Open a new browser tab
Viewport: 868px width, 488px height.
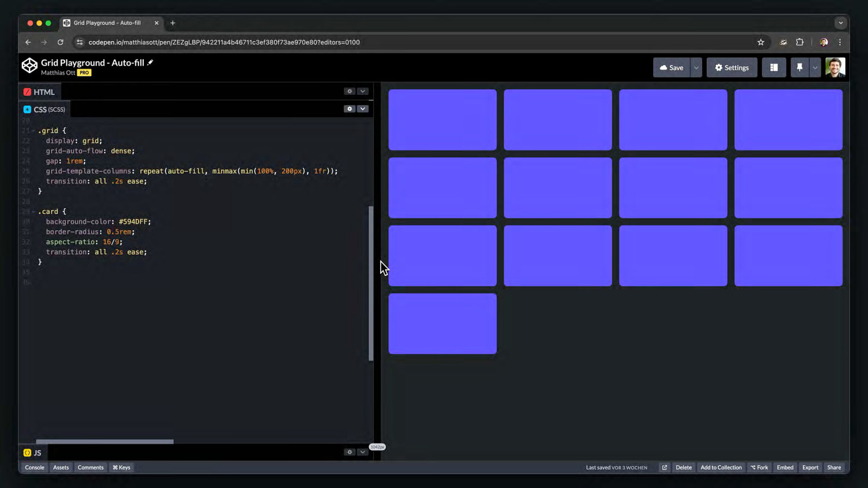click(173, 23)
